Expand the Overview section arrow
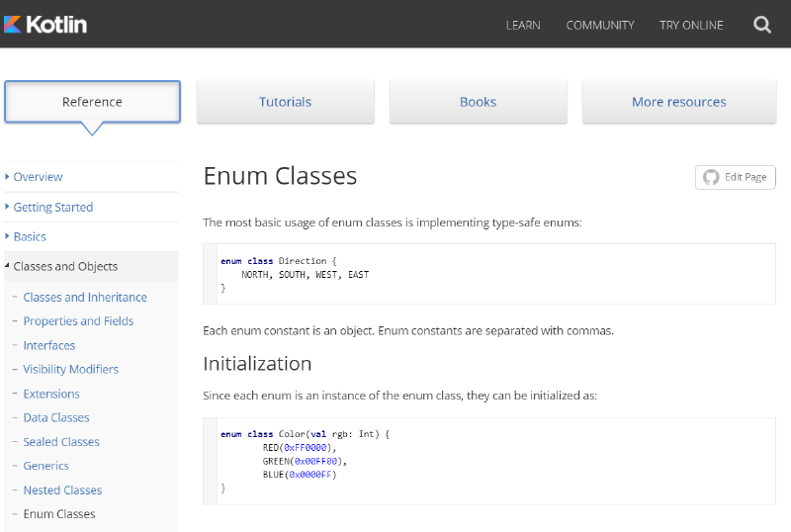 [8, 177]
